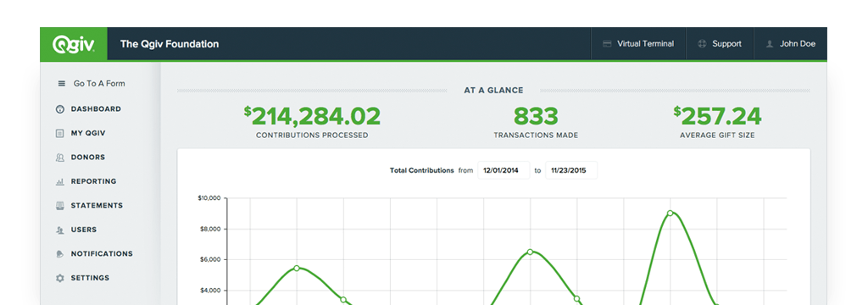
Task: Open Settings via the gear icon
Action: (60, 278)
